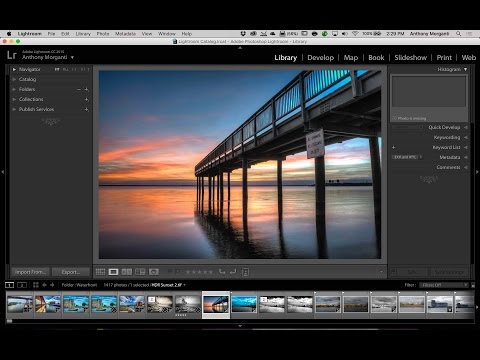Switch to the Map module
The image size is (480, 360).
(x=351, y=58)
